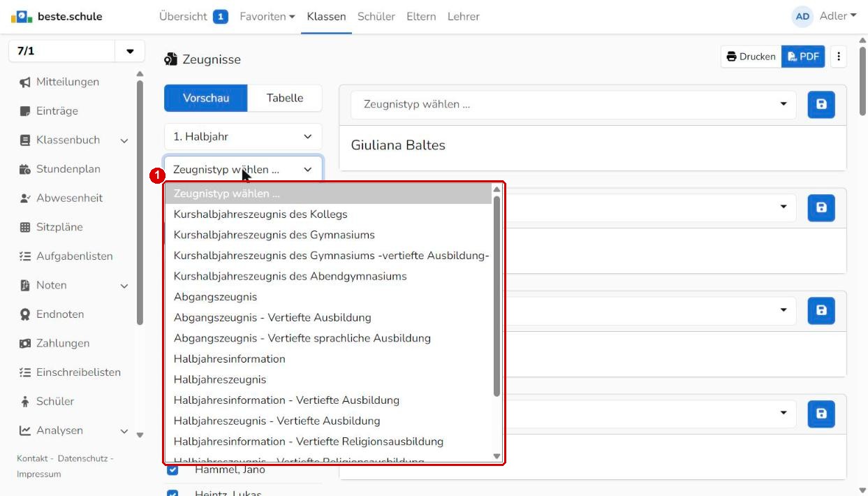The height and width of the screenshot is (496, 868).
Task: Collapse the Zeugnistyp wählen dropdown in left panel
Action: point(243,169)
